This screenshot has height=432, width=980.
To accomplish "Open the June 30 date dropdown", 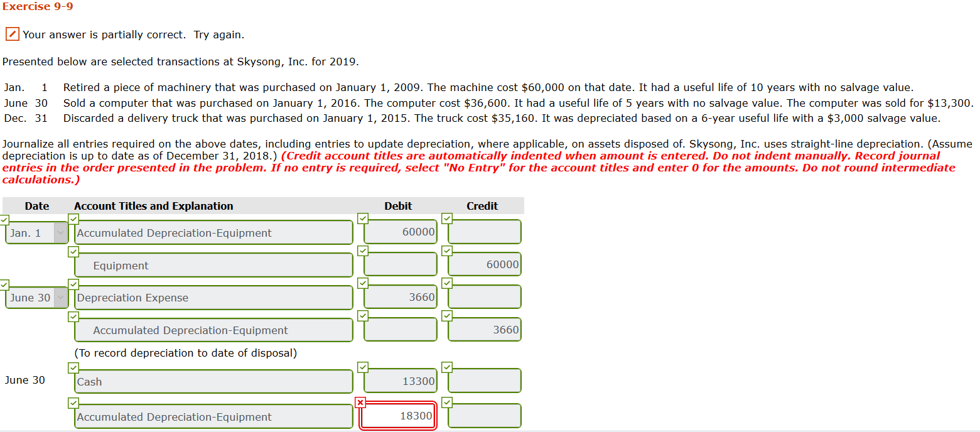I will (38, 298).
